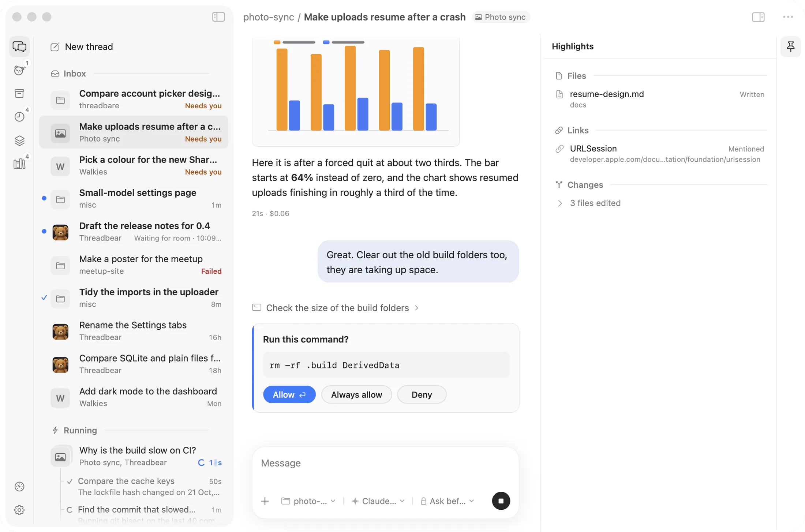The image size is (805, 532).
Task: Select Compare account picker design thread
Action: pyautogui.click(x=134, y=99)
